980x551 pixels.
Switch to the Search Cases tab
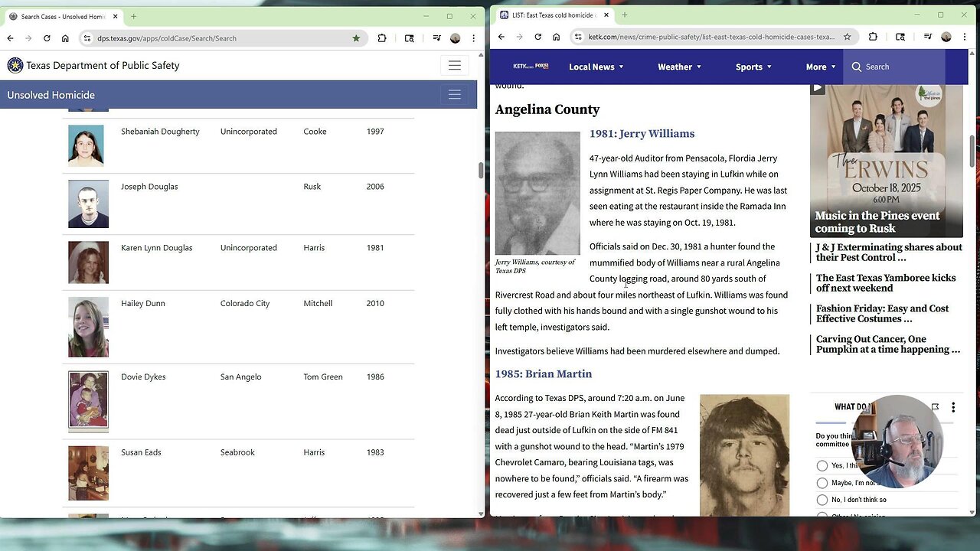pyautogui.click(x=63, y=16)
